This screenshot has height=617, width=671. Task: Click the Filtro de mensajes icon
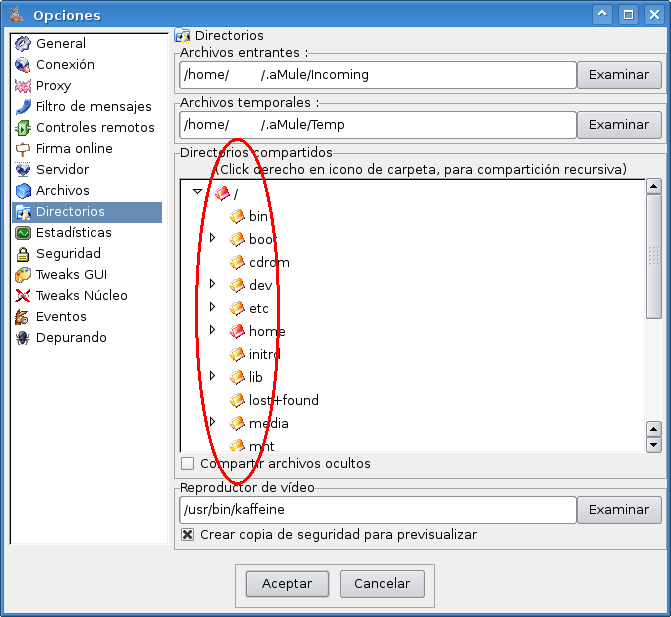point(23,107)
